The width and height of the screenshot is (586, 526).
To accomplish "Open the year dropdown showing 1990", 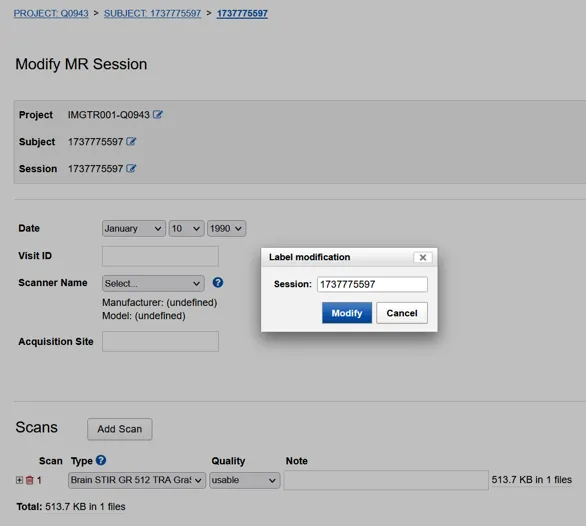I will pos(226,228).
